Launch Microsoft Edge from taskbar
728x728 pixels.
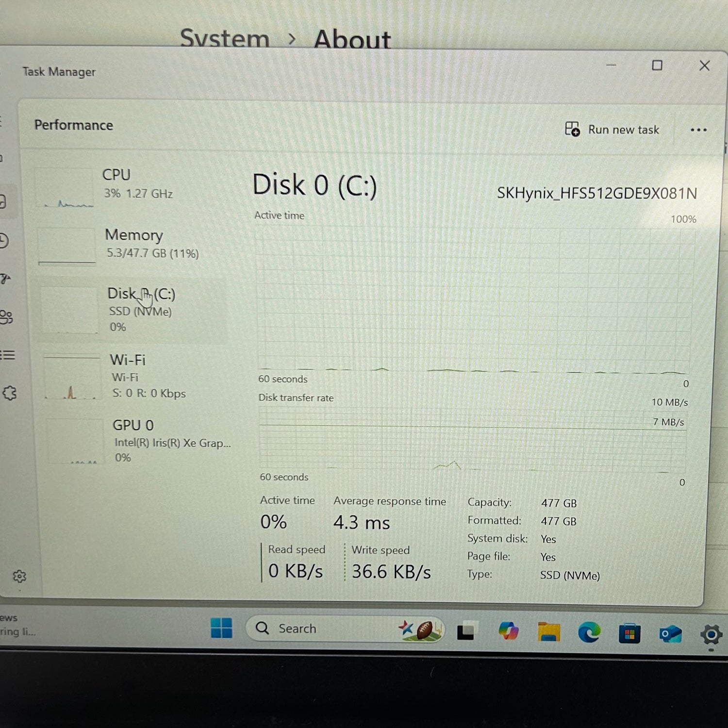(x=589, y=632)
